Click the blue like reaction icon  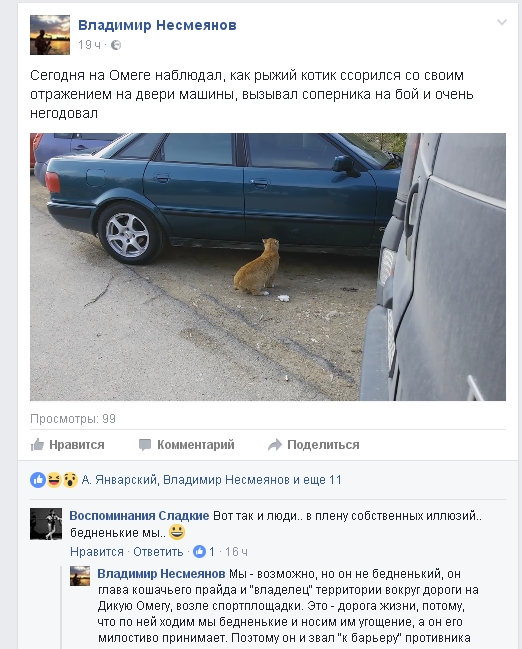pyautogui.click(x=38, y=480)
